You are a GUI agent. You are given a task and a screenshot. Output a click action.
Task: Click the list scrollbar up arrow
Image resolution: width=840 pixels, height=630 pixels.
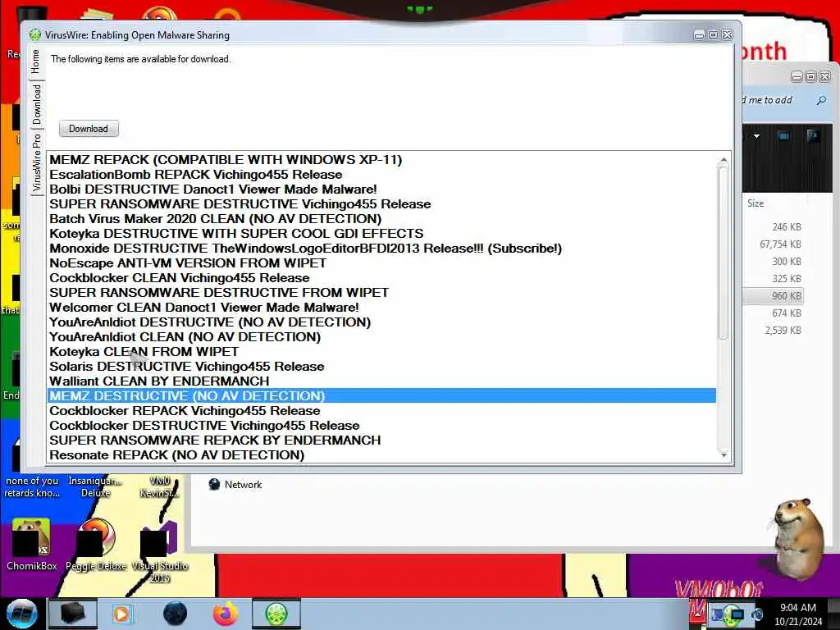[724, 160]
